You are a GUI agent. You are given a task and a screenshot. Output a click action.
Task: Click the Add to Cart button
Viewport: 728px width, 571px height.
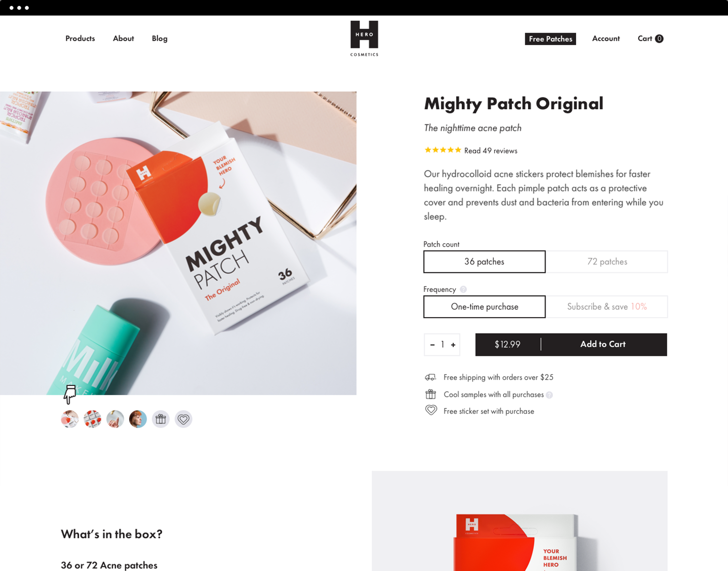click(571, 344)
